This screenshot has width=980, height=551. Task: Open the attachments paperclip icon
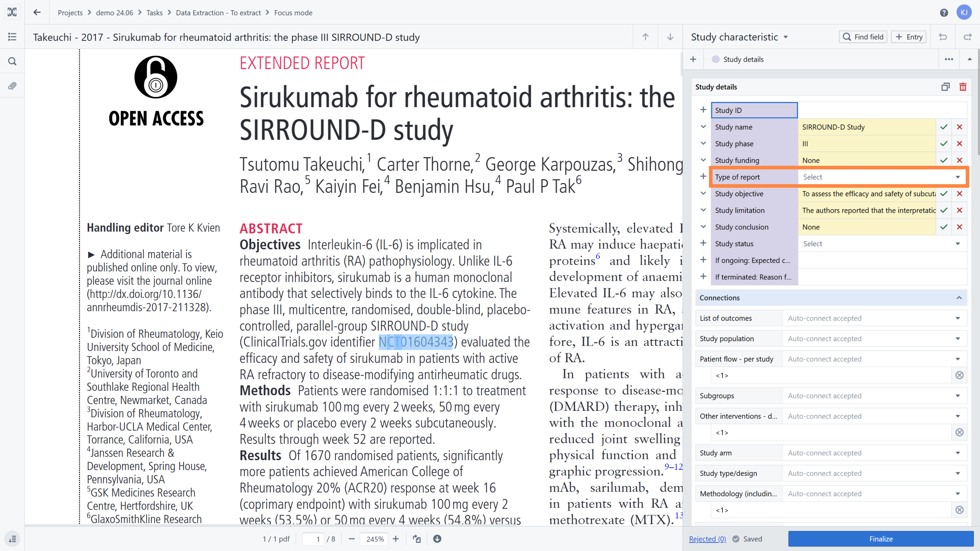click(12, 86)
